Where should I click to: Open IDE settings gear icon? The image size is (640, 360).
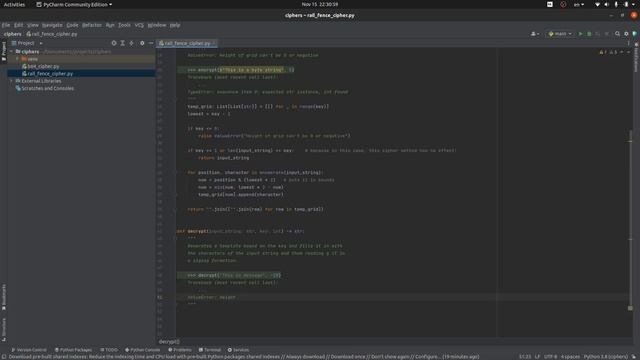click(x=626, y=34)
